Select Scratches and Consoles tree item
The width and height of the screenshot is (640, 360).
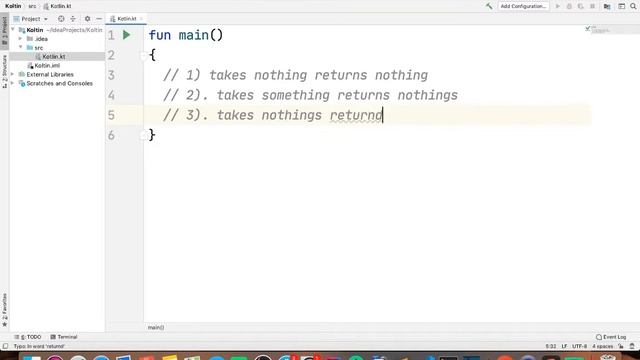point(59,84)
